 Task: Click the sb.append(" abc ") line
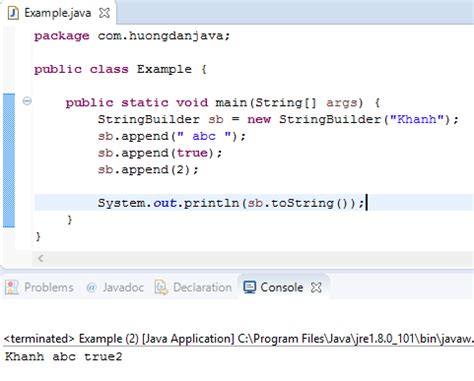(x=172, y=136)
